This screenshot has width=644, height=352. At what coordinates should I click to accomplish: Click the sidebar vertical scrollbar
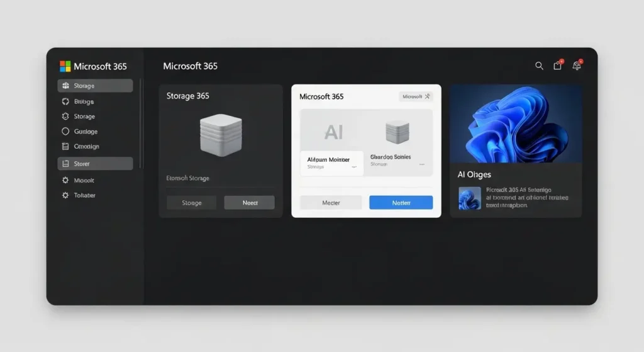140,123
